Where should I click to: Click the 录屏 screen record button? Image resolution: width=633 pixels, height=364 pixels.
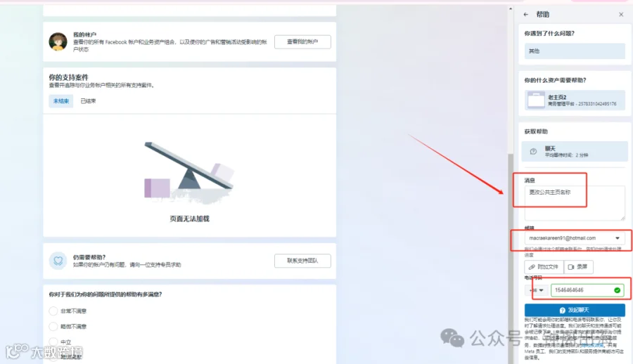click(578, 267)
